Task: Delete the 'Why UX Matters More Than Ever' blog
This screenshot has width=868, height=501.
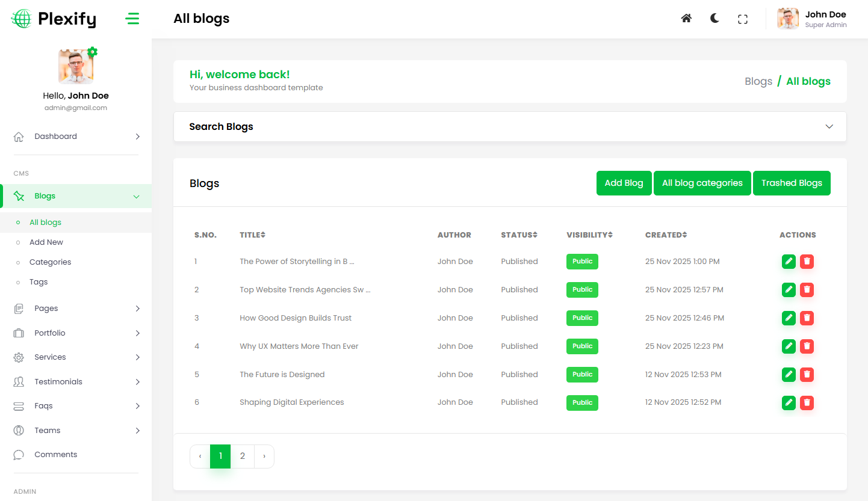Action: click(x=807, y=346)
